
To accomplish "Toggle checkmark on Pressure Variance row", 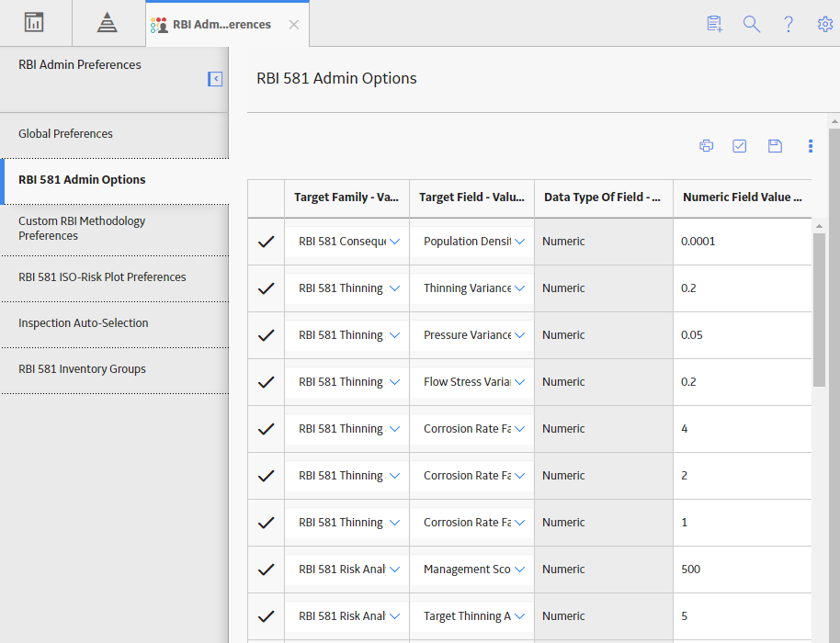I will 266,335.
